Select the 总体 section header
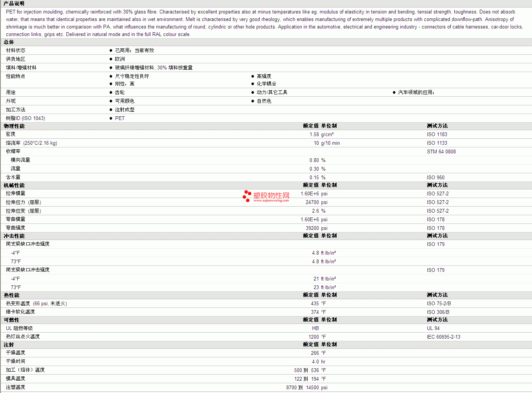Image resolution: width=532 pixels, height=393 pixels. tap(9, 42)
